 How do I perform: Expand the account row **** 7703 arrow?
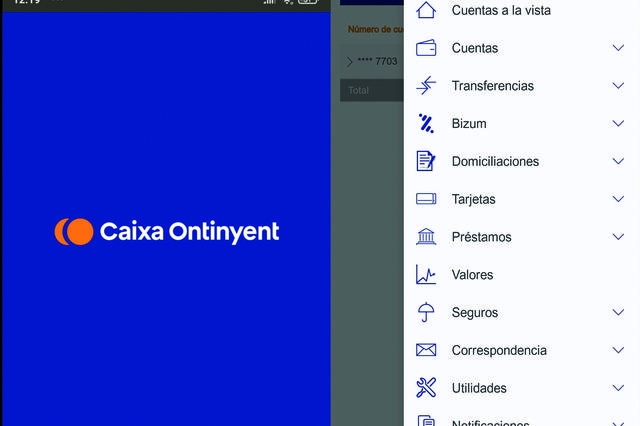point(349,62)
